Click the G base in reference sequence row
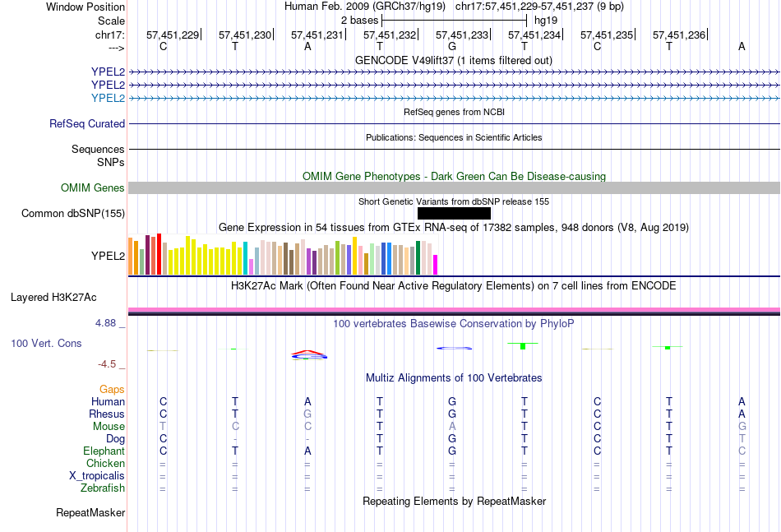 [x=452, y=46]
